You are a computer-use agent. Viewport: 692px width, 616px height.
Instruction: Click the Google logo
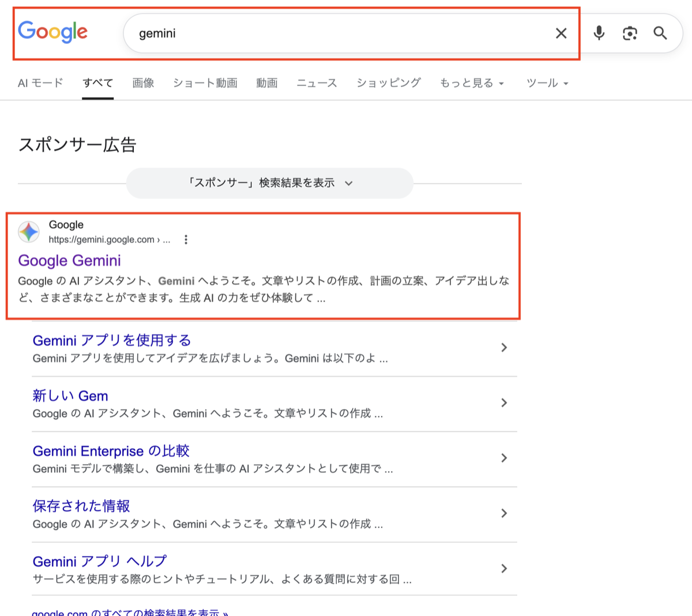coord(52,33)
